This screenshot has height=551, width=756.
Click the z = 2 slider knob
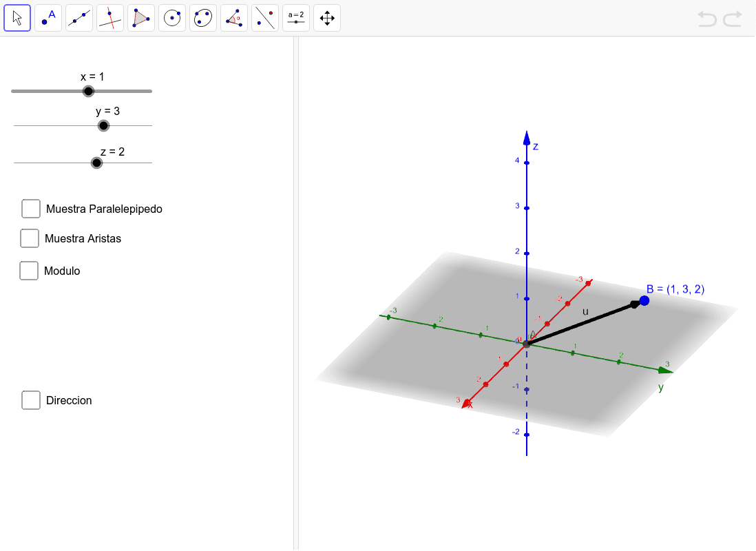[97, 163]
